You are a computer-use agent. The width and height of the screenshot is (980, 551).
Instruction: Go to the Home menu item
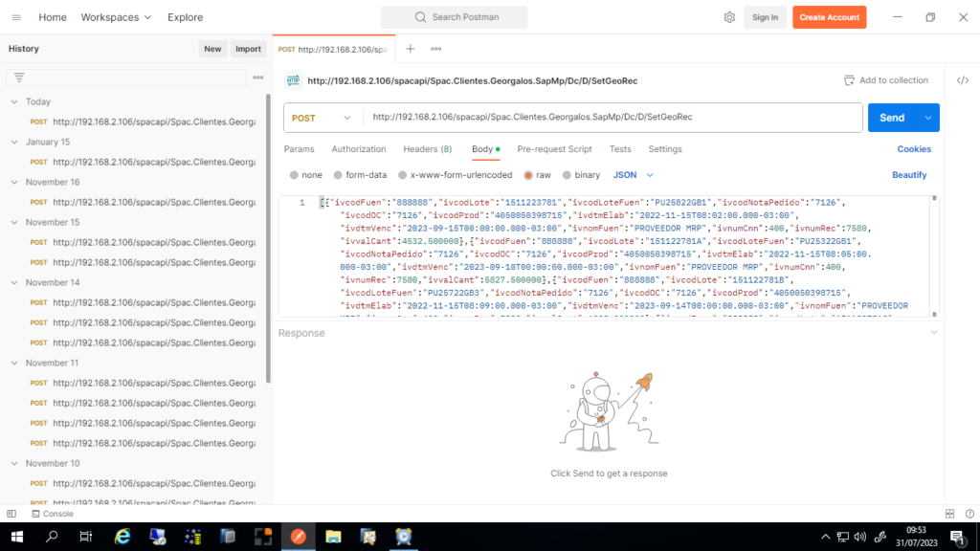(53, 17)
